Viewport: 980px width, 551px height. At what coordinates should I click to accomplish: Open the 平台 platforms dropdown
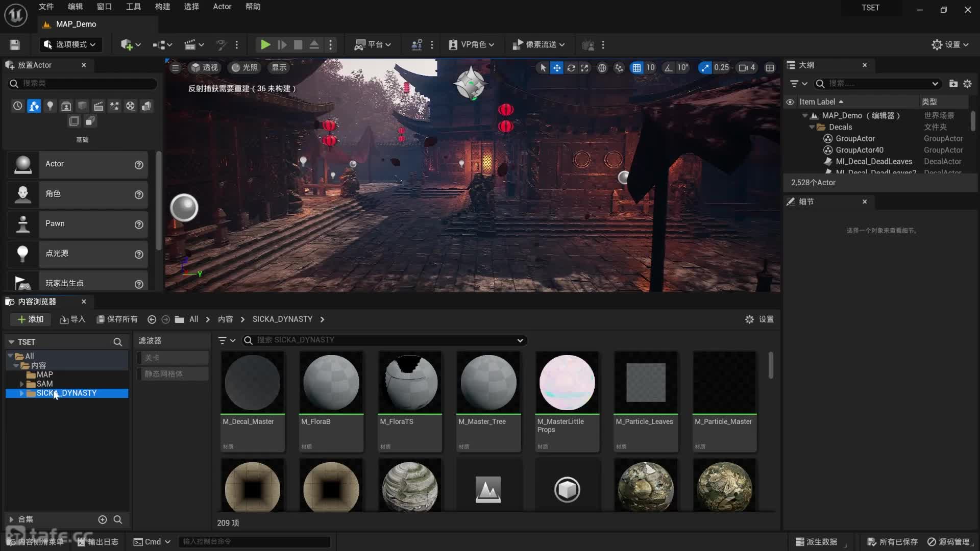(373, 45)
